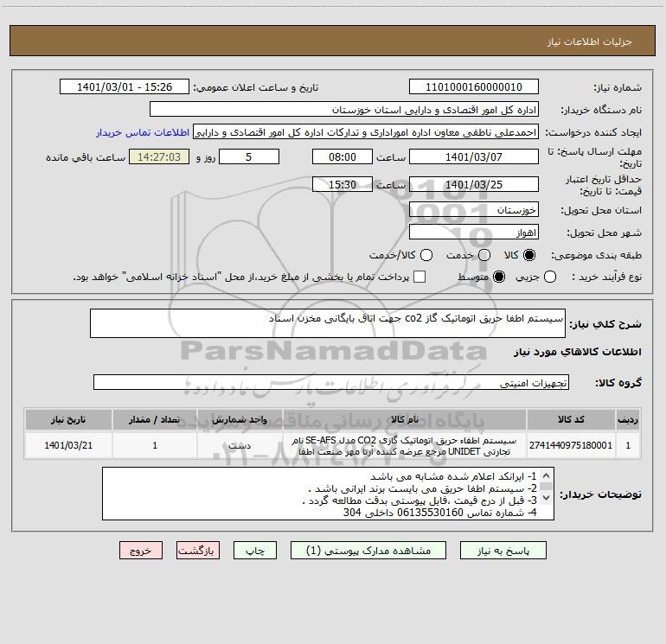Click the remaining time countdown 14:27:03
Screen dimensions: 666x644
pos(159,156)
